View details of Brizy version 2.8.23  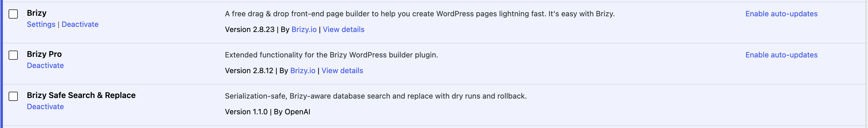pyautogui.click(x=343, y=29)
